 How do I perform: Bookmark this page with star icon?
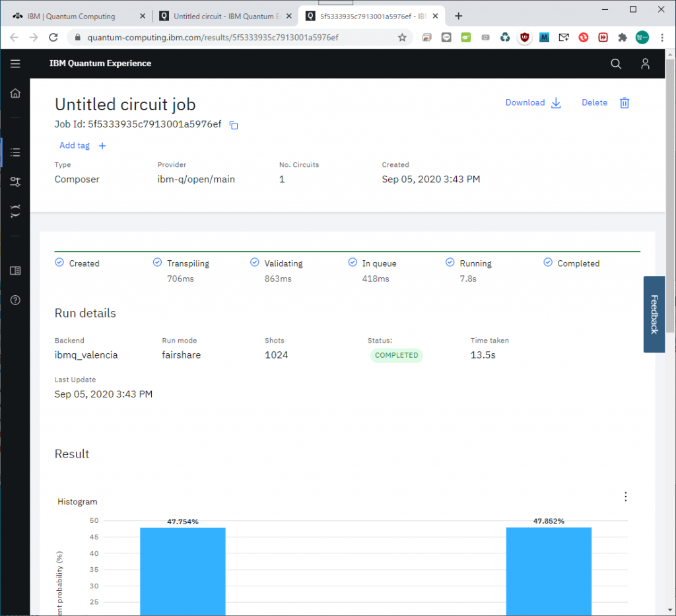402,38
